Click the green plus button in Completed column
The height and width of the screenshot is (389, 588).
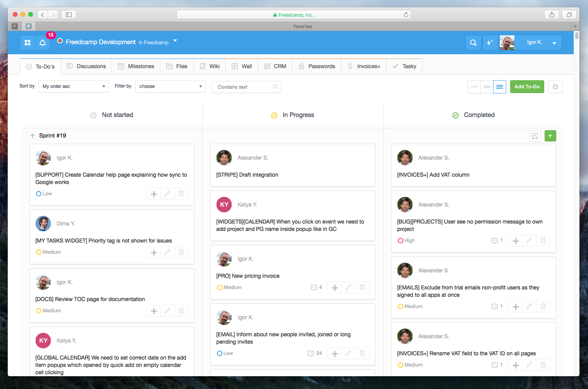[x=550, y=136]
